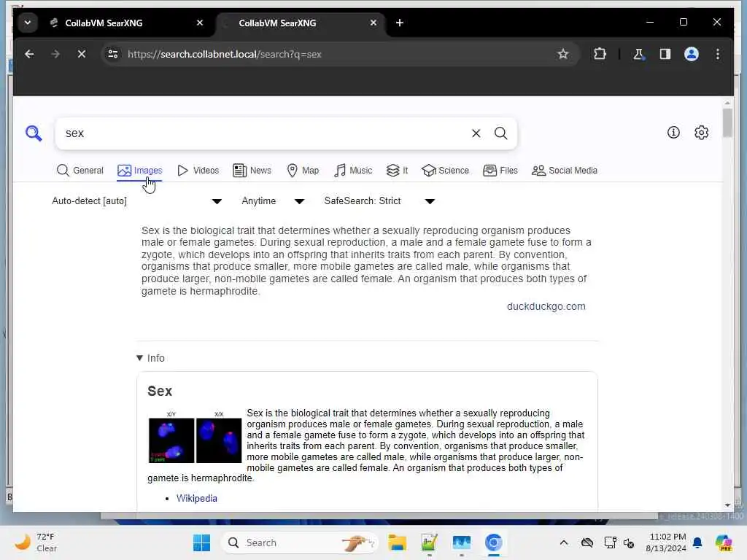Open the Wikipedia link
Viewport: 747px width, 560px height.
pos(197,498)
